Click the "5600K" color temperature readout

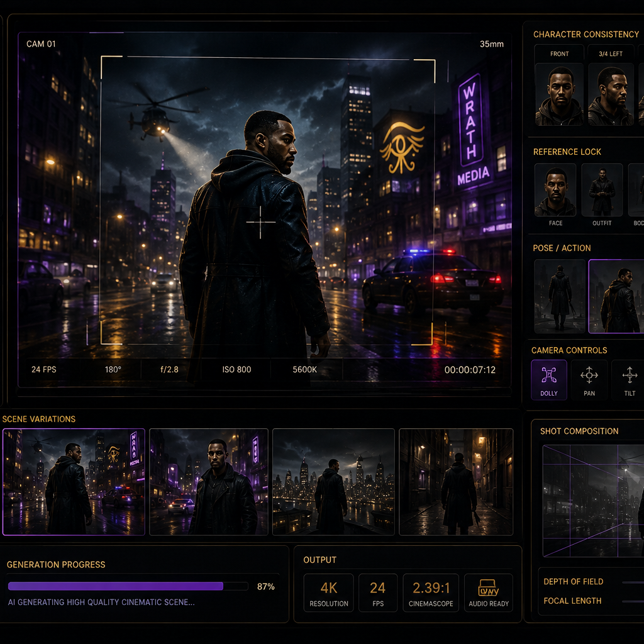click(x=305, y=369)
